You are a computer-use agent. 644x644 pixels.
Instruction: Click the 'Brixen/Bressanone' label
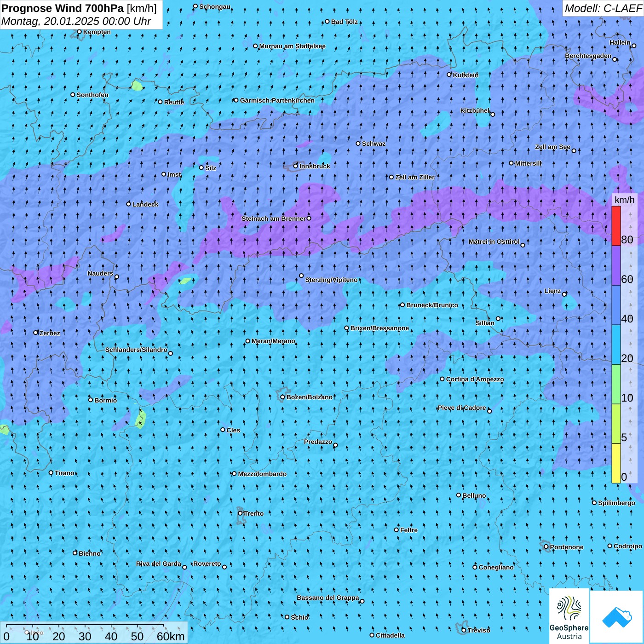[379, 328]
